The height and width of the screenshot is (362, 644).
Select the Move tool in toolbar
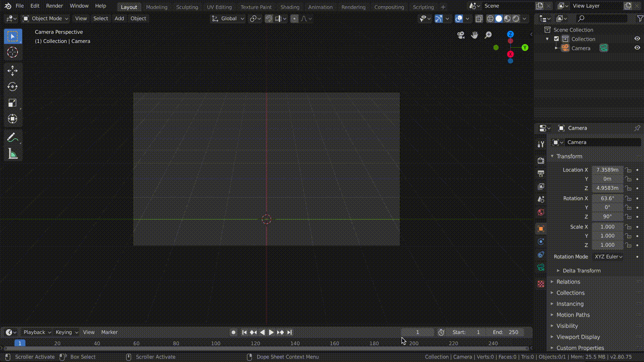coord(13,71)
